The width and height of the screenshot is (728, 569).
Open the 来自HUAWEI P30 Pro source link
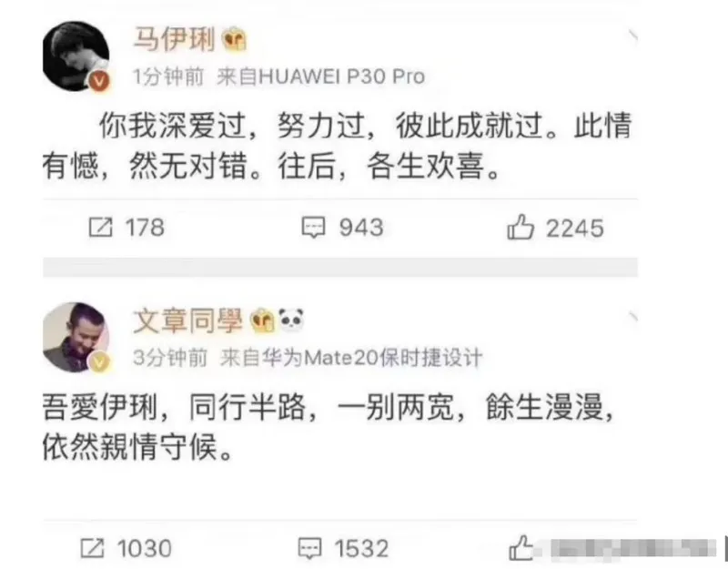click(x=321, y=76)
